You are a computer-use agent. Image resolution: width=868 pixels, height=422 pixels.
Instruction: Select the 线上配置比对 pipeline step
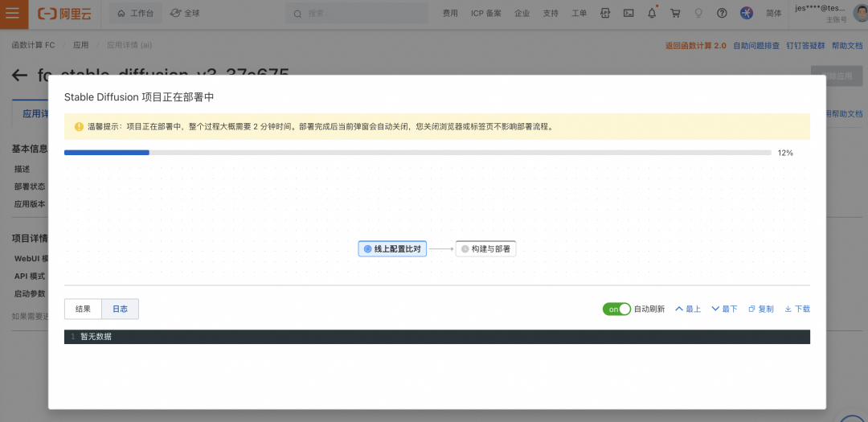[392, 249]
